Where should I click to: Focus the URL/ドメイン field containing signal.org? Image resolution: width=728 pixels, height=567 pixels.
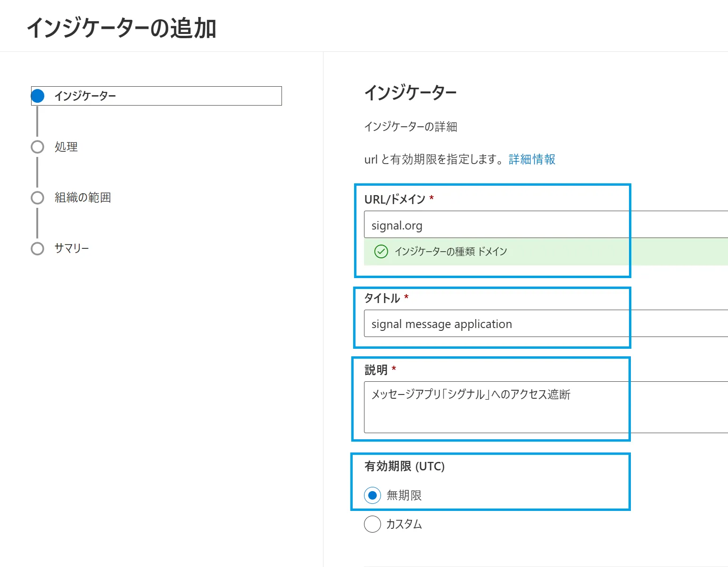(542, 225)
